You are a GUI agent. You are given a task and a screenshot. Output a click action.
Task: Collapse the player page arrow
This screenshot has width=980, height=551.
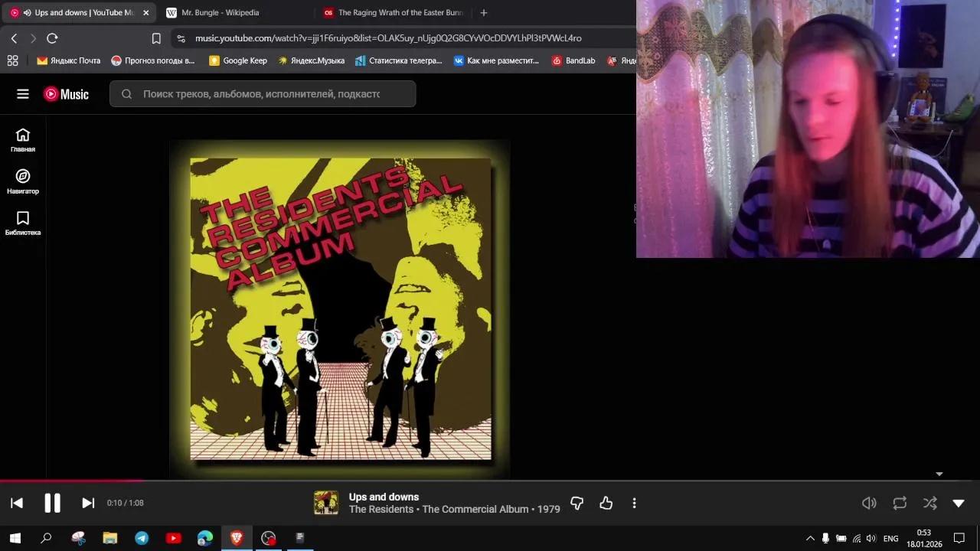959,503
